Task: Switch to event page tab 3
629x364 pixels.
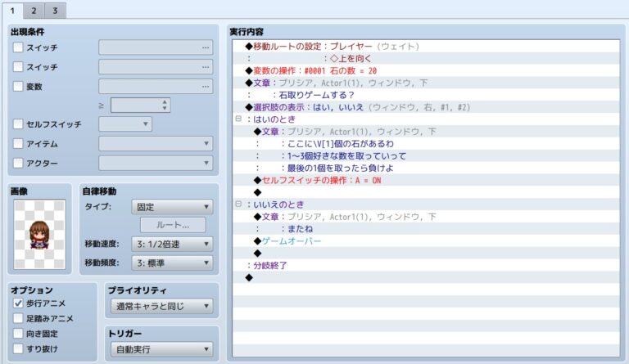Action: (55, 11)
